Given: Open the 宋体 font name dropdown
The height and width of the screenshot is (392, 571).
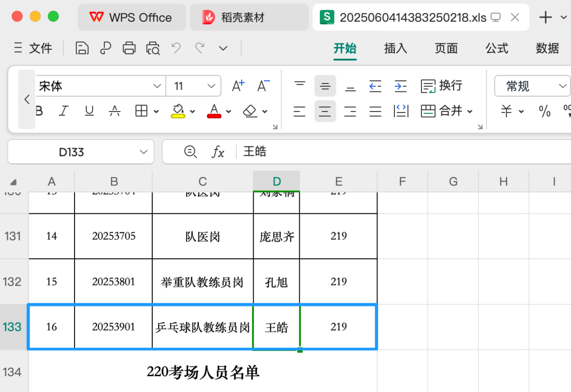Looking at the screenshot, I should pos(158,86).
